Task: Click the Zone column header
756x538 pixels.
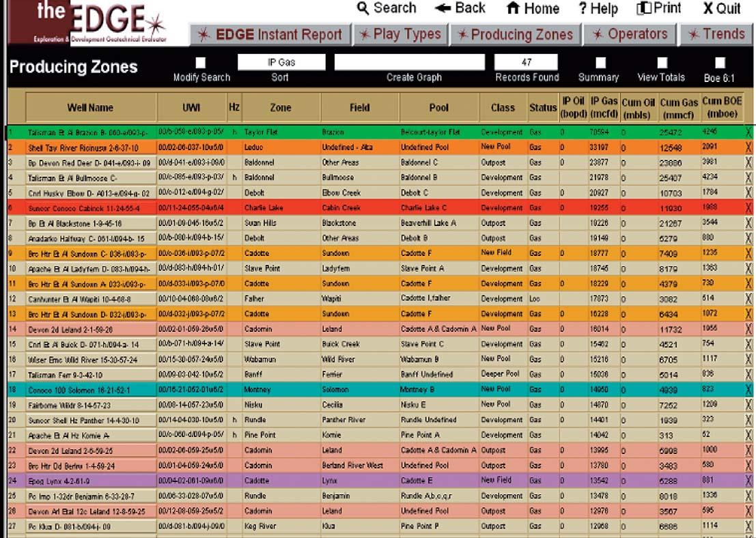Action: pyautogui.click(x=281, y=107)
